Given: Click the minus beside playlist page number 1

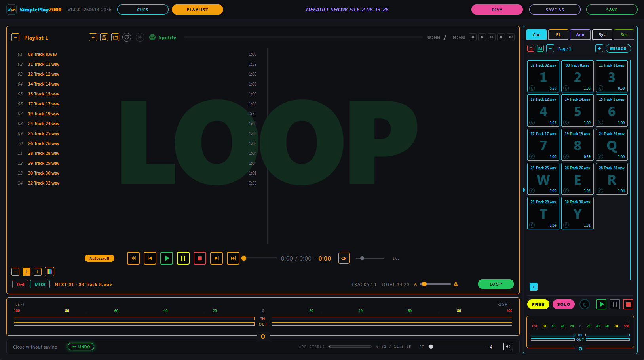Looking at the screenshot, I should pyautogui.click(x=15, y=272).
